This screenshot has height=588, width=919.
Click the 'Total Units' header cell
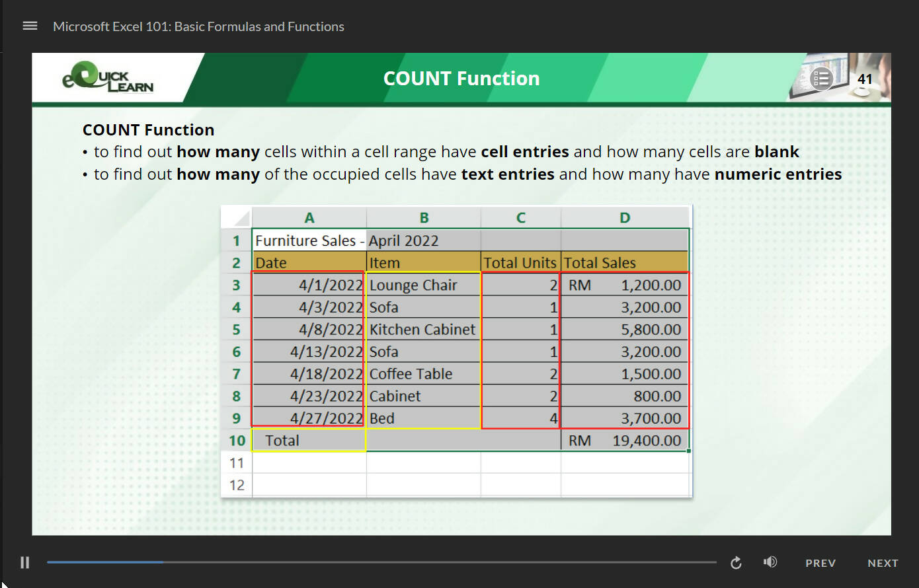521,262
